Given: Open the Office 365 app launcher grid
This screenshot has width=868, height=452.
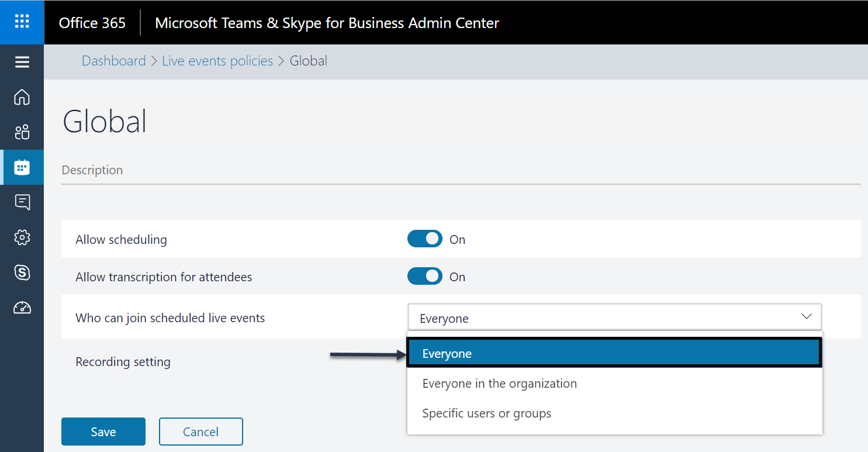Looking at the screenshot, I should click(22, 22).
